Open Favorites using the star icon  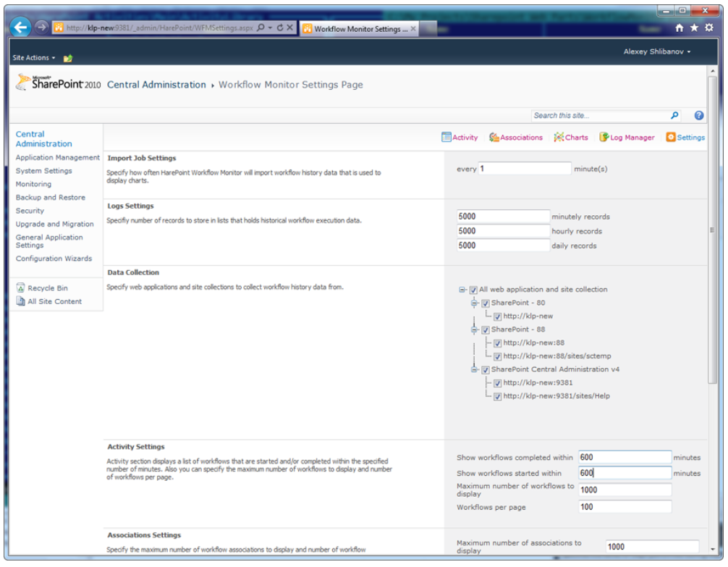[x=694, y=28]
